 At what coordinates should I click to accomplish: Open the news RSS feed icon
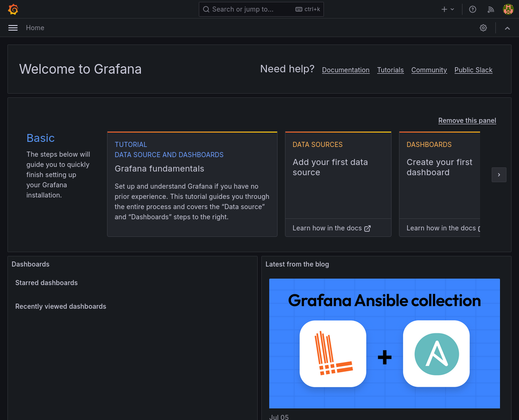pos(491,9)
